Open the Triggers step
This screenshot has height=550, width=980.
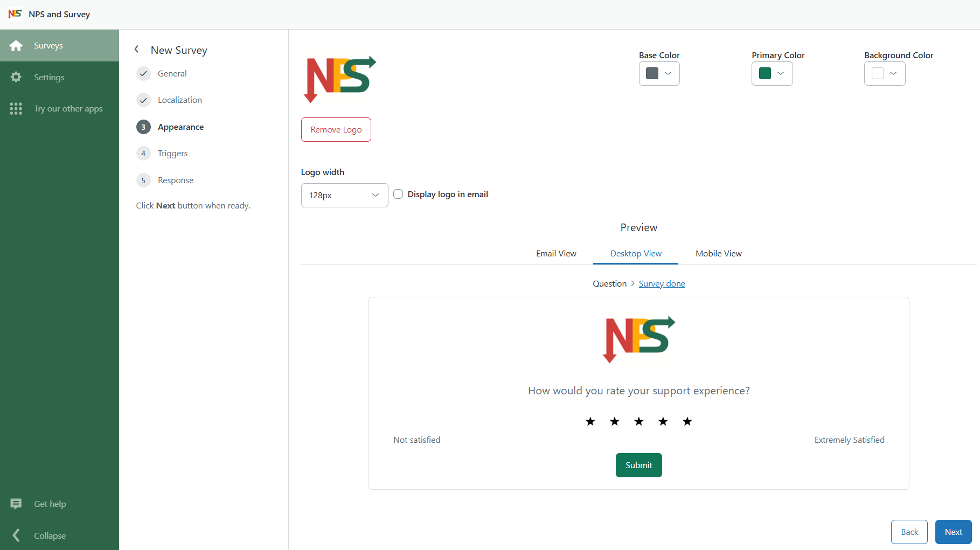click(172, 154)
